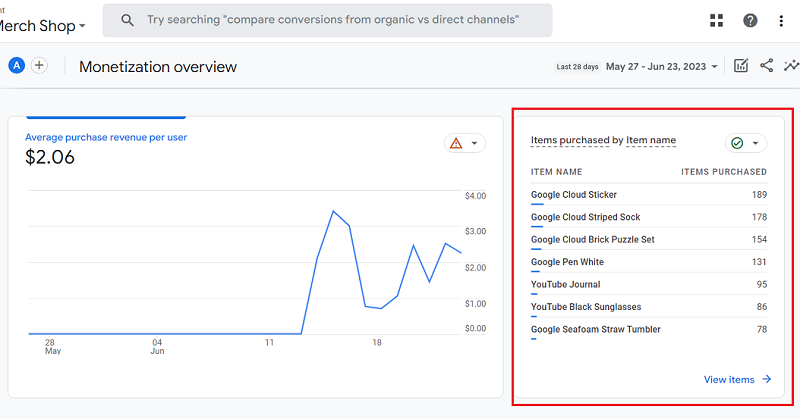Select the Average purchase revenue per user tab
This screenshot has width=800, height=419.
pyautogui.click(x=106, y=137)
